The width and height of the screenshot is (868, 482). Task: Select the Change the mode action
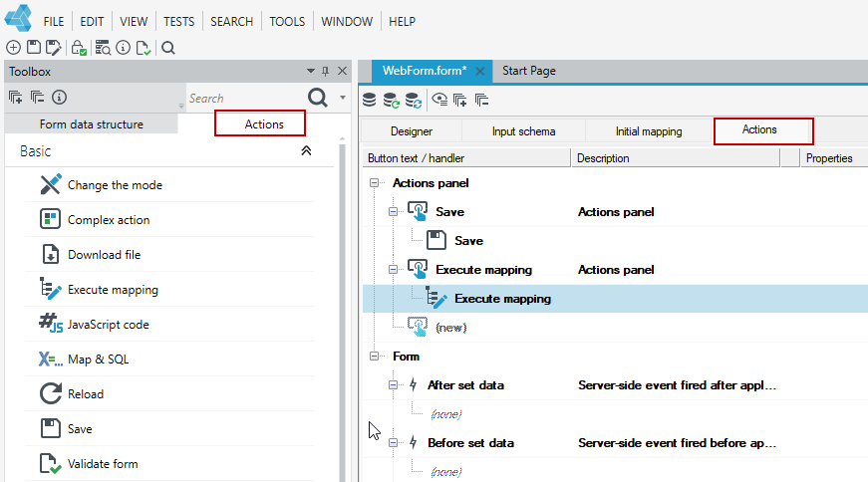168,185
